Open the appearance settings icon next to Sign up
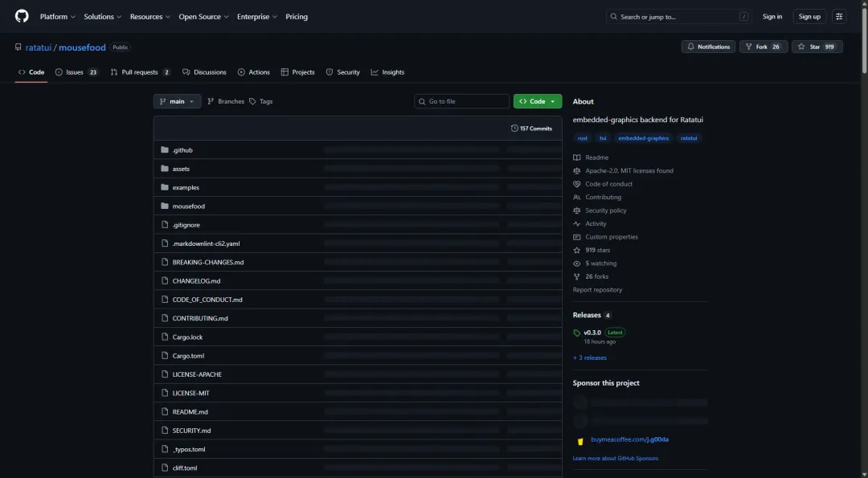The height and width of the screenshot is (478, 868). click(x=839, y=17)
